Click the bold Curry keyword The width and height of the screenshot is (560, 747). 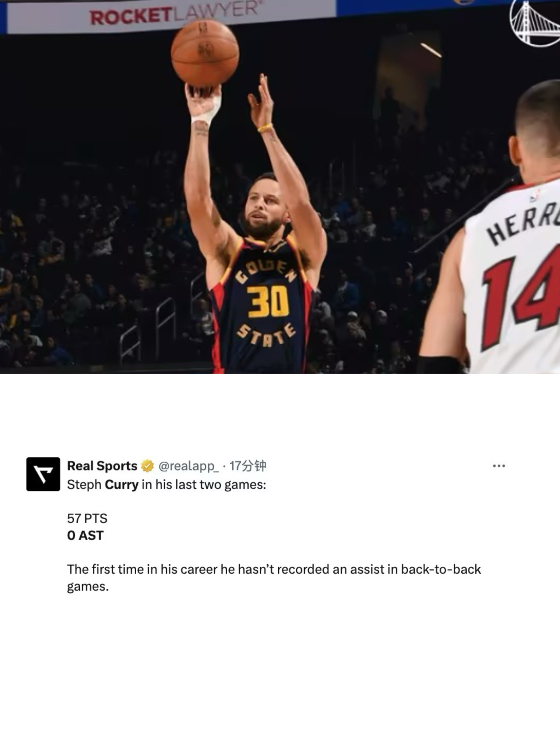122,485
